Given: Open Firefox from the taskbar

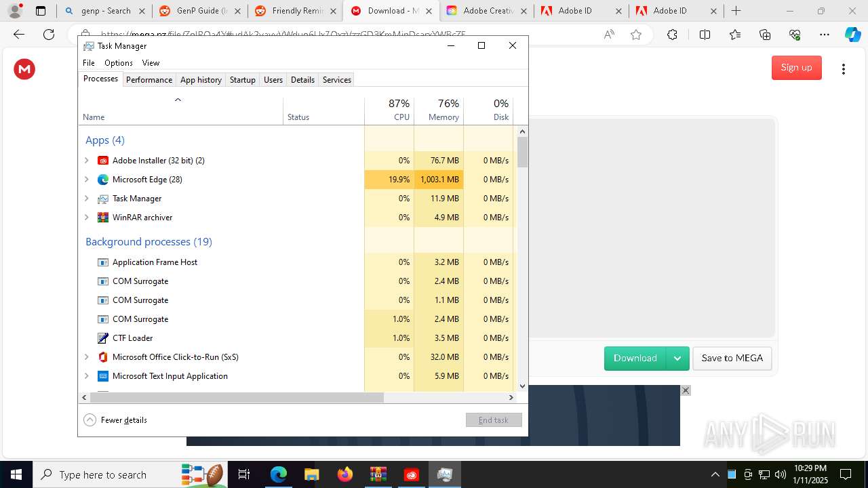Looking at the screenshot, I should coord(345,474).
